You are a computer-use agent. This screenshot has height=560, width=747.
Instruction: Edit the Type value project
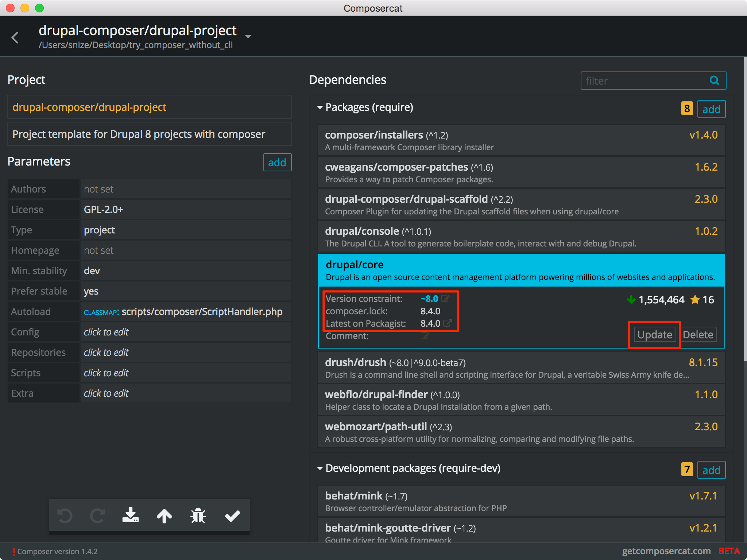pos(186,230)
